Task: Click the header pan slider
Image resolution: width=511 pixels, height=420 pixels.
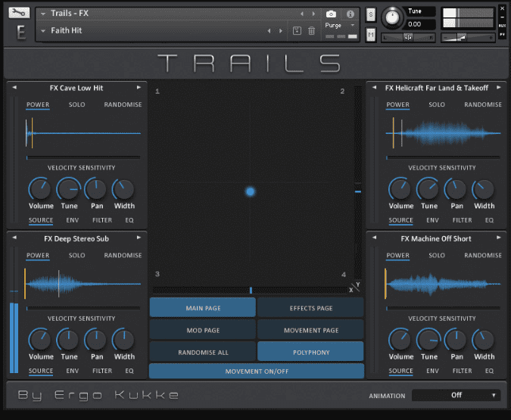Action: pyautogui.click(x=408, y=38)
